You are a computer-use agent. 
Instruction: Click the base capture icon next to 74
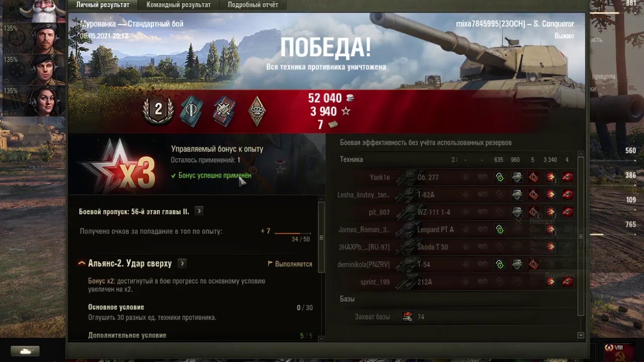point(408,317)
